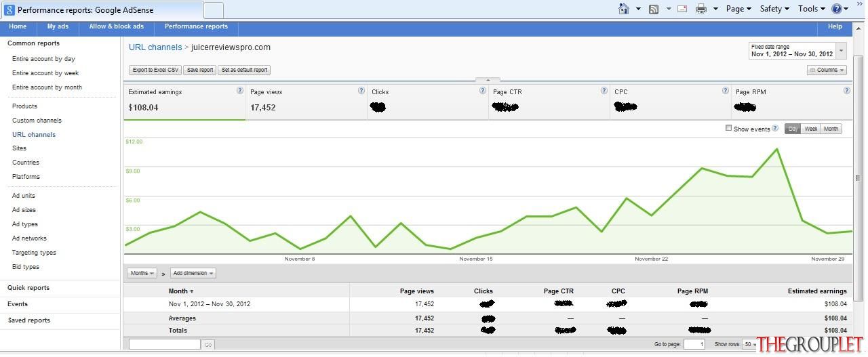Click Export to Excel CSV button

[155, 70]
